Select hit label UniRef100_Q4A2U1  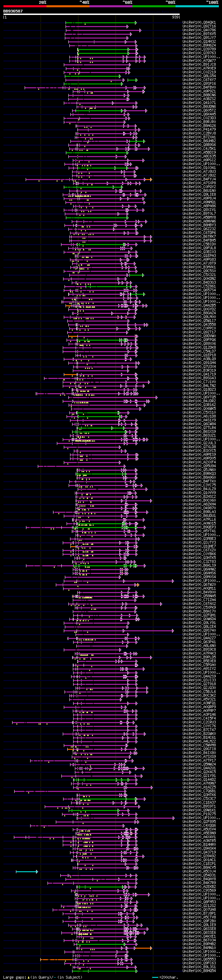199,768
